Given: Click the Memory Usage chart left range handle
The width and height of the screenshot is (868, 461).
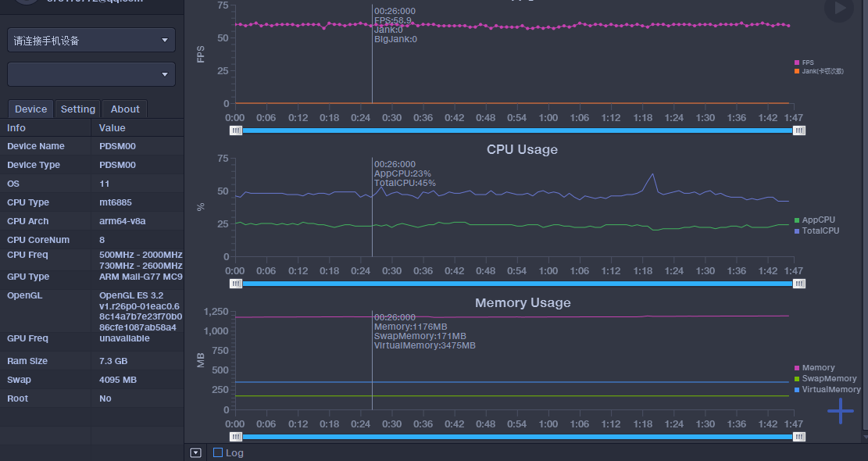Looking at the screenshot, I should 236,437.
